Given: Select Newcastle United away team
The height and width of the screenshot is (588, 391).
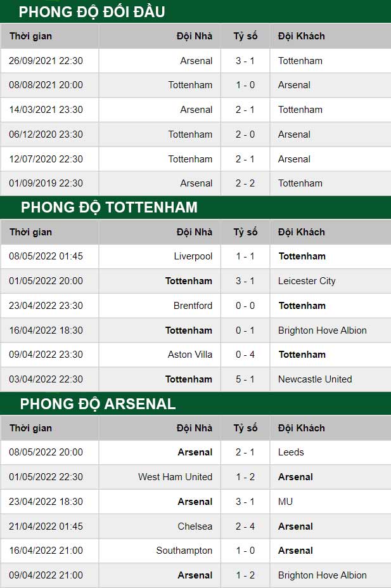Looking at the screenshot, I should pos(315,379).
